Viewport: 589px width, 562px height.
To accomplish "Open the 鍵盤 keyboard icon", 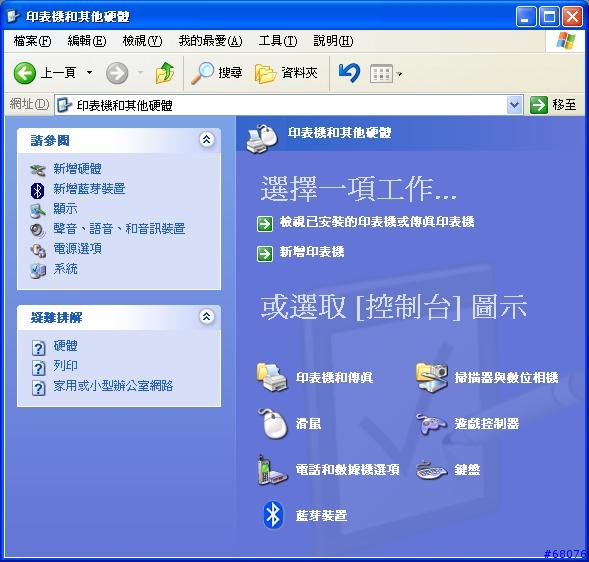I will (432, 470).
